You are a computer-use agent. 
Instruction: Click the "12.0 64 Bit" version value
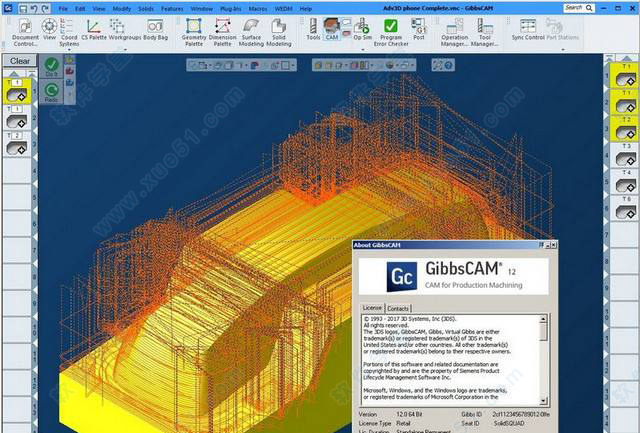409,414
